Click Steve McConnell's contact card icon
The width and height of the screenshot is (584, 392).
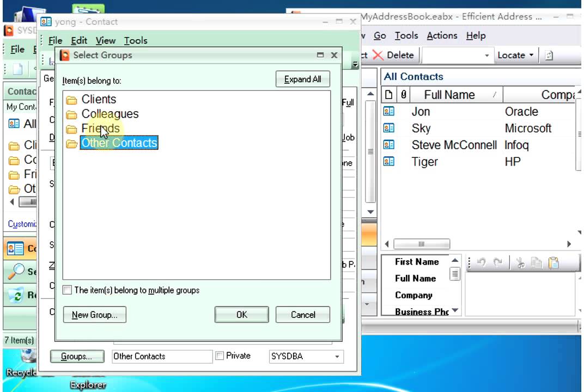[x=388, y=144]
